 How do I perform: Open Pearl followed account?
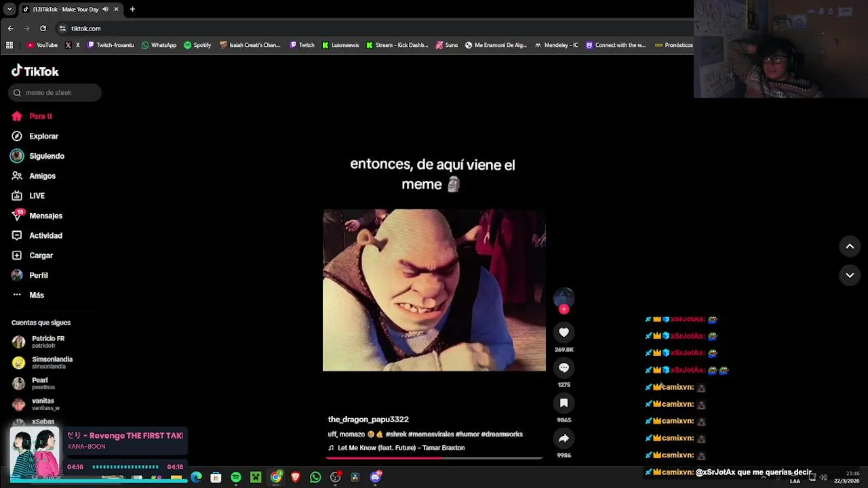[x=34, y=384]
